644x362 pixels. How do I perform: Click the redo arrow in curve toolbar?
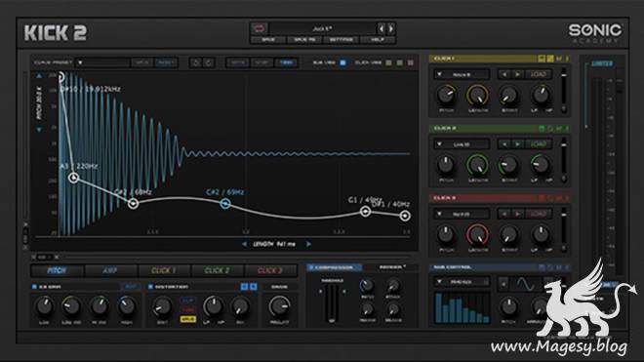208,62
